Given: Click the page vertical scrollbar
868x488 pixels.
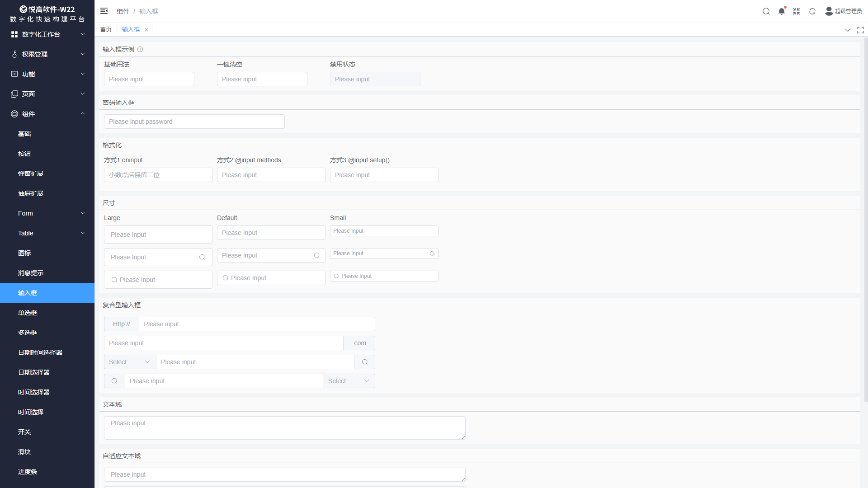Looking at the screenshot, I should point(865,217).
